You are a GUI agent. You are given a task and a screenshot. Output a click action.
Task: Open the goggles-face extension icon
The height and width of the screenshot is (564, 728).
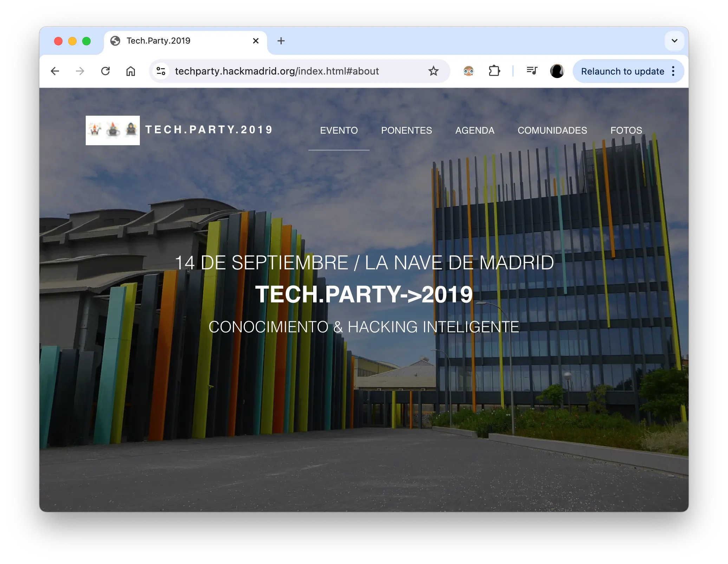(x=468, y=71)
